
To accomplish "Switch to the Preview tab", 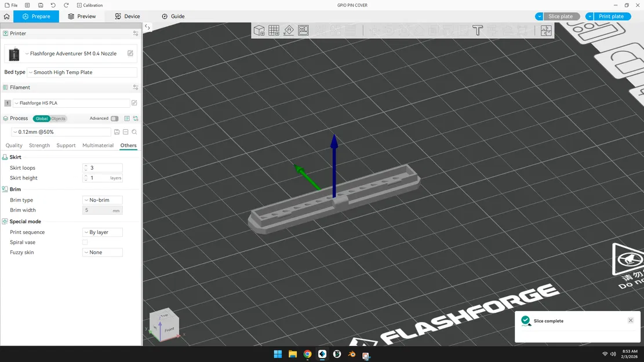I will point(82,16).
